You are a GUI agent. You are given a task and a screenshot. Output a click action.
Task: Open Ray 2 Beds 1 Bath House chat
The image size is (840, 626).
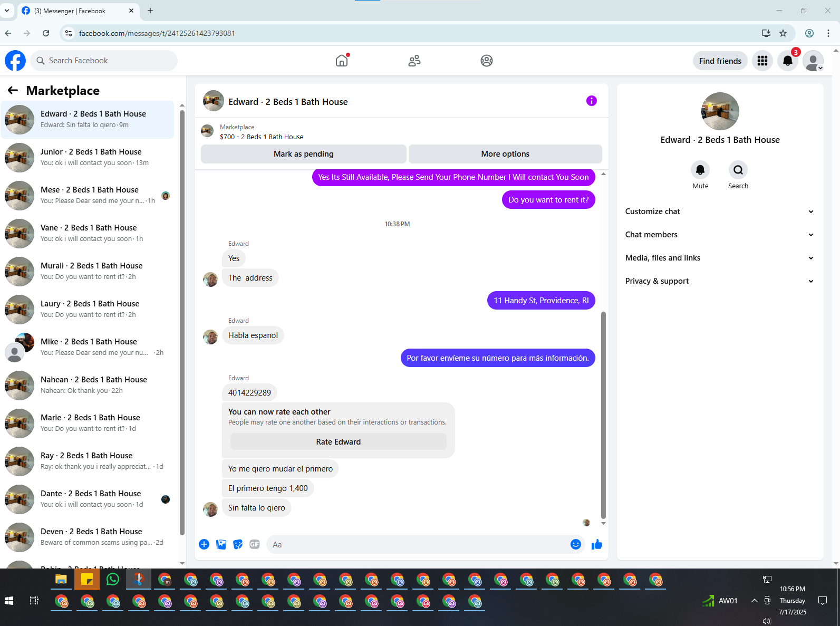pyautogui.click(x=88, y=461)
